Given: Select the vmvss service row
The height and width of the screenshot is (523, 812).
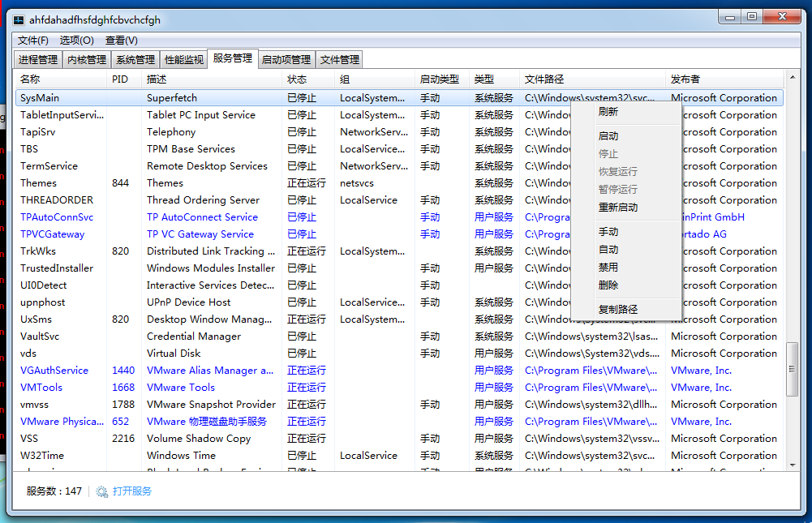Looking at the screenshot, I should 399,405.
